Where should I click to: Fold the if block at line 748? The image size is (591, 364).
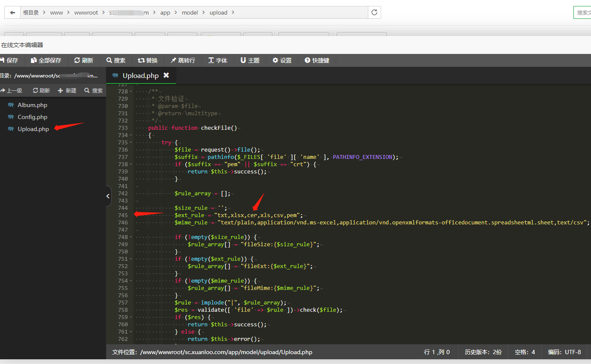131,237
